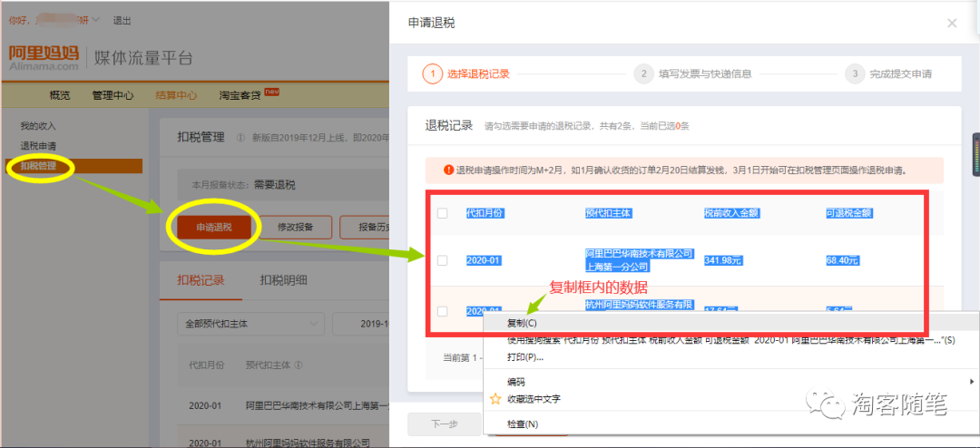Viewport: 980px width, 448px height.
Task: Open the 淘宝客贷 navigation tab
Action: coord(240,95)
